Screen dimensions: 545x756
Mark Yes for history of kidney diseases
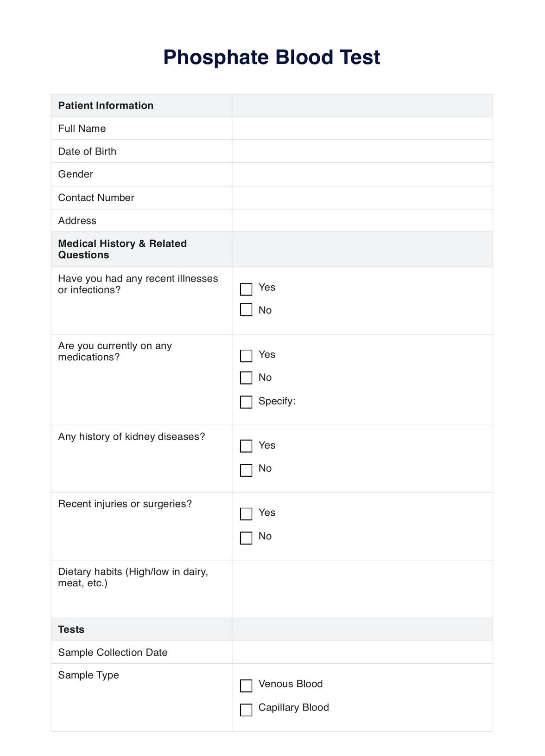246,446
